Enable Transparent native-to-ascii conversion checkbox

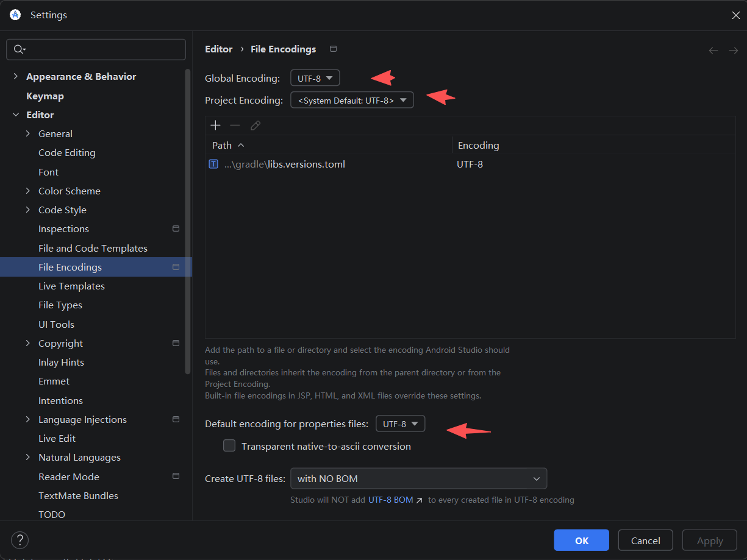[x=229, y=446]
